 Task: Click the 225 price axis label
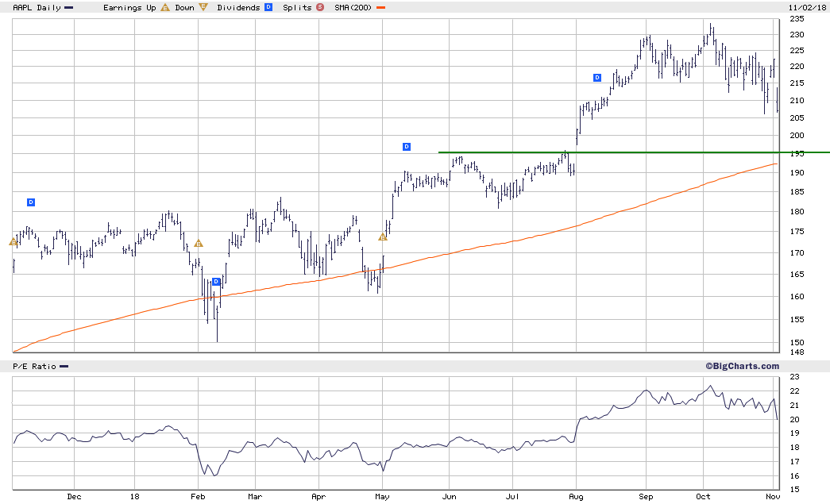pos(797,51)
